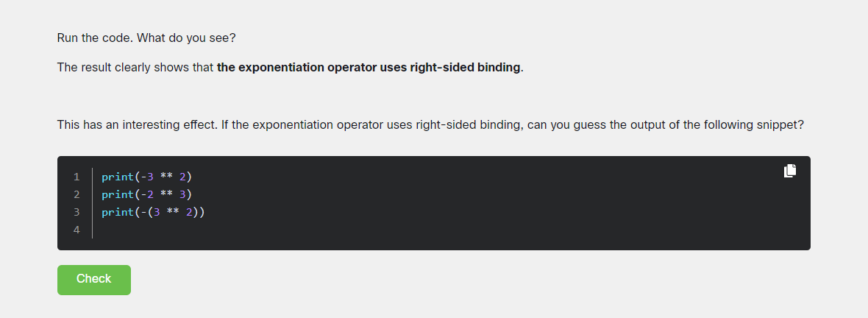This screenshot has width=868, height=318.
Task: Click the number 2 on line 3
Action: coord(189,212)
